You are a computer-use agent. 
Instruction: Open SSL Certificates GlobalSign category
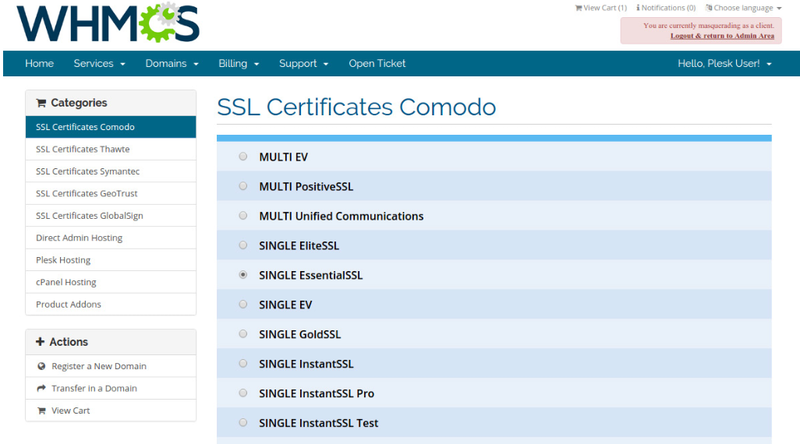coord(111,216)
